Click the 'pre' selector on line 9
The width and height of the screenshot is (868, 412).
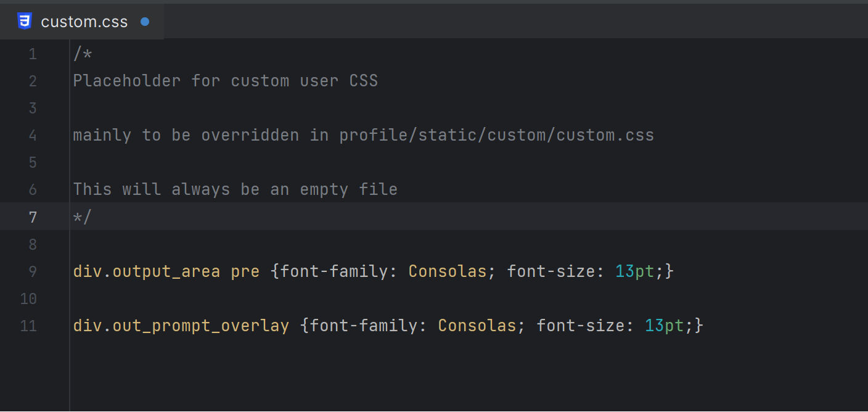coord(245,271)
